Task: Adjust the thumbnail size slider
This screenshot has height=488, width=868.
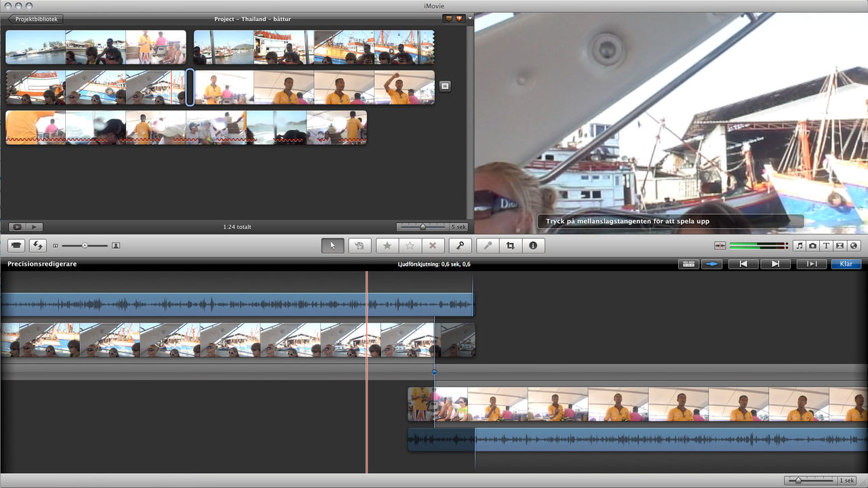Action: tap(85, 245)
